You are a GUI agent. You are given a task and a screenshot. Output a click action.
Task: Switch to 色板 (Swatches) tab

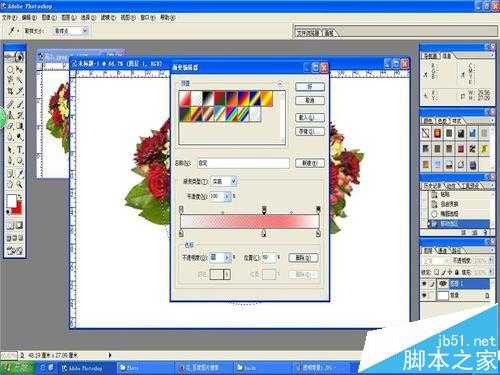442,121
